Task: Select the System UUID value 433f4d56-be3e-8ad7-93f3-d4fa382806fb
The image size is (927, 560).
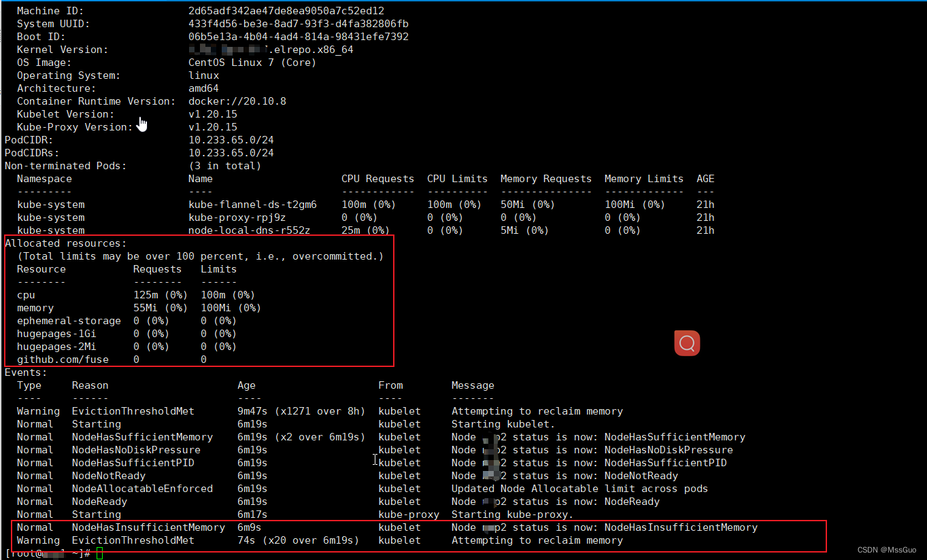Action: 299,24
